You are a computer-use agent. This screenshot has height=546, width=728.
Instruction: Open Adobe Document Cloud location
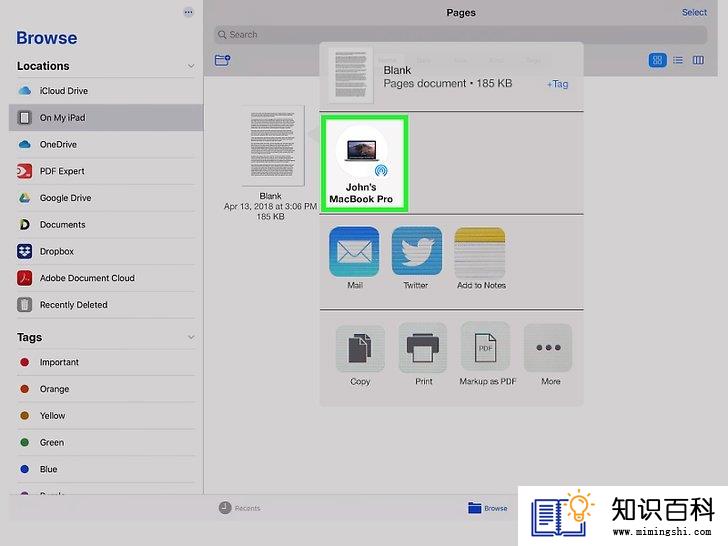pos(106,278)
